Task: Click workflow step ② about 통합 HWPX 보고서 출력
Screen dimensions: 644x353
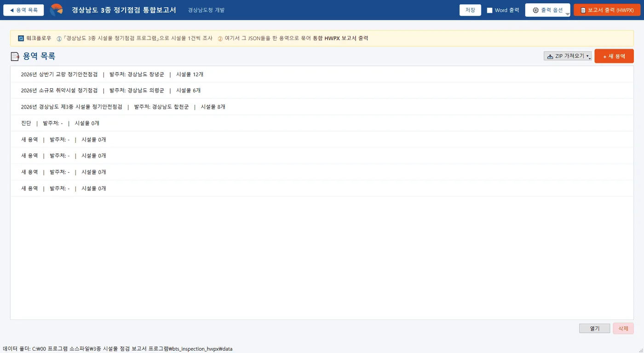Action: tap(293, 38)
